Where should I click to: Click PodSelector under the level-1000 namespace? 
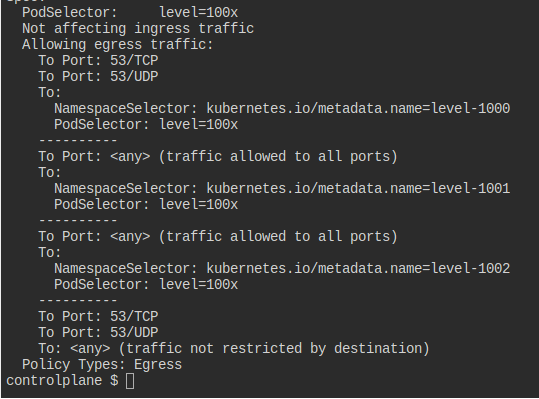click(x=146, y=124)
